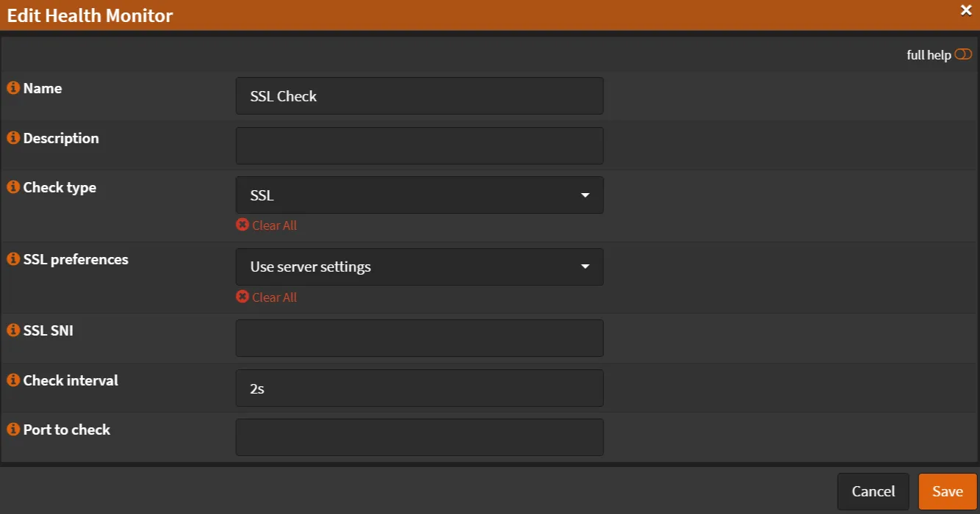
Task: Save the health monitor changes
Action: (x=947, y=491)
